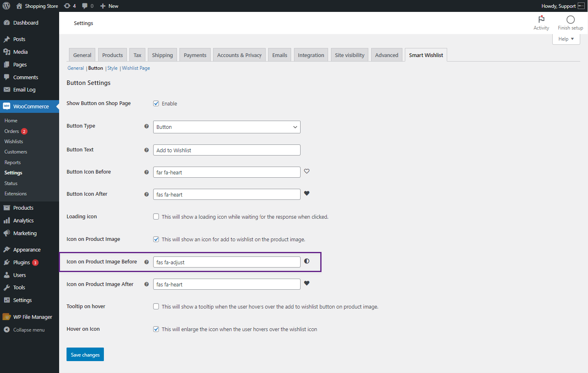588x373 pixels.
Task: Toggle Show Button on Shop Page
Action: (x=156, y=103)
